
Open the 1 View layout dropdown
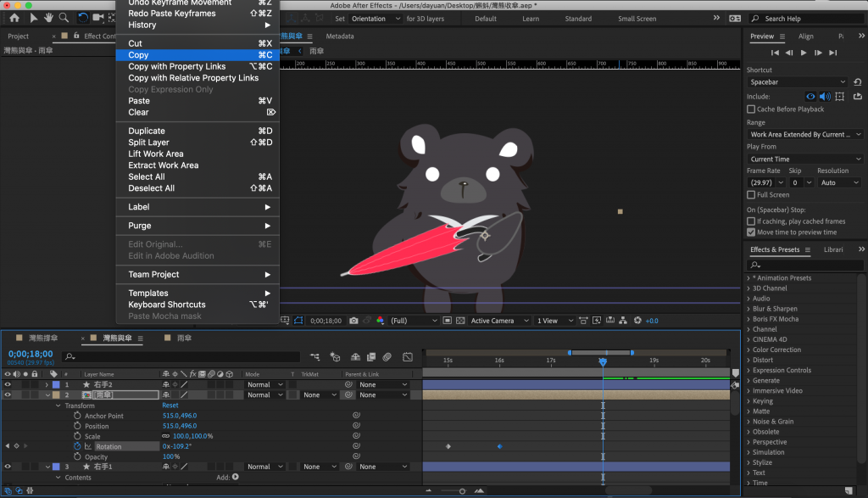coord(554,321)
